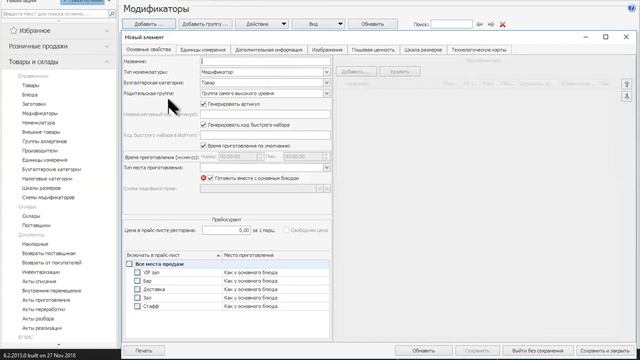
Task: Open Тип номенклатуры dropdown
Action: click(x=327, y=72)
